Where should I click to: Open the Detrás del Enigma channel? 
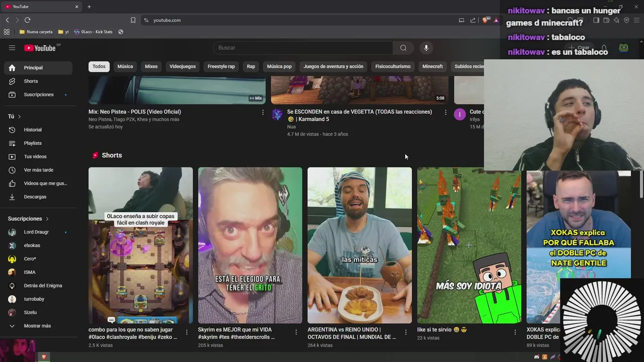pyautogui.click(x=38, y=286)
